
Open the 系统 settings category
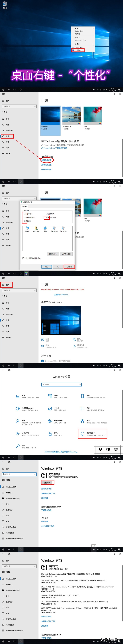tap(27, 396)
